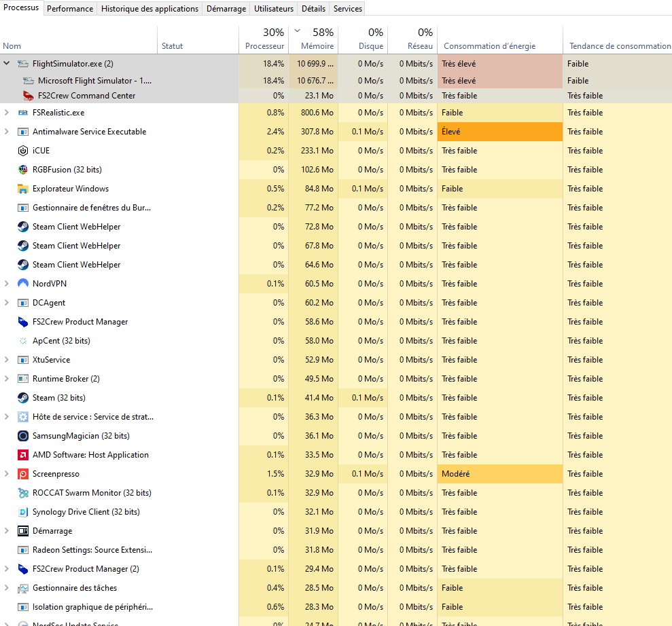Click the XtuService process icon
Image resolution: width=672 pixels, height=626 pixels.
point(22,360)
